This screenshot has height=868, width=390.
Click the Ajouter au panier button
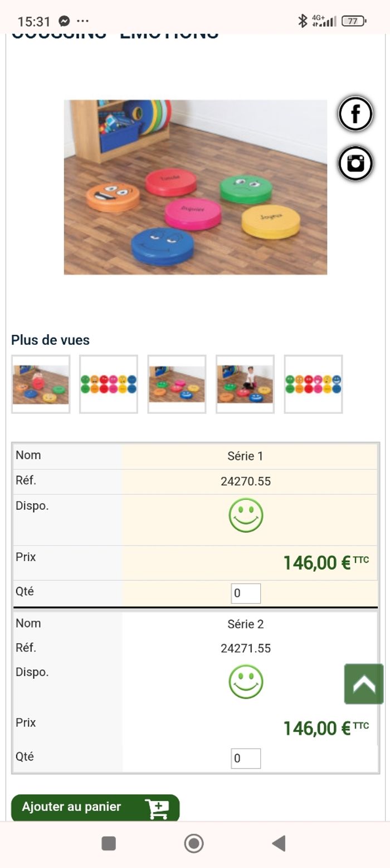click(x=72, y=807)
